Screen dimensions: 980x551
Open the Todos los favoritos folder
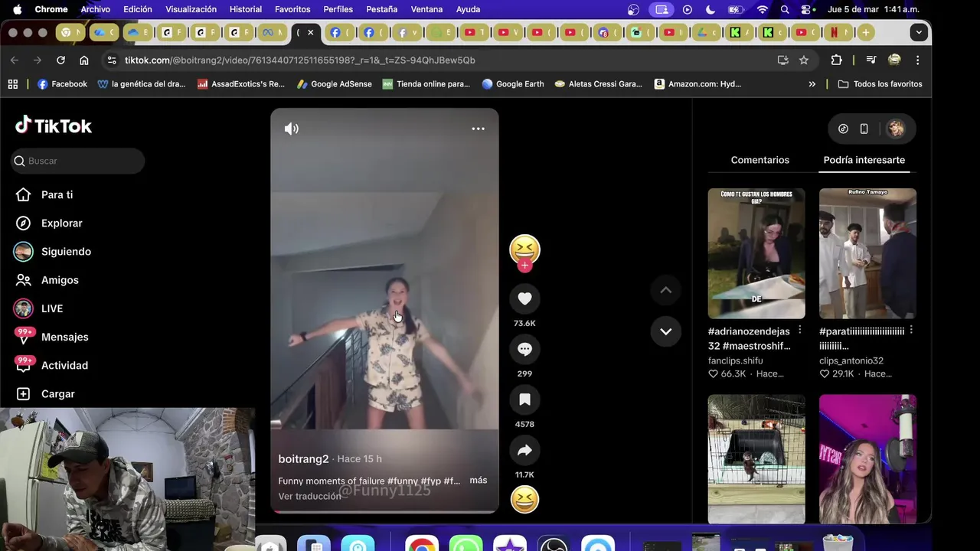point(880,84)
